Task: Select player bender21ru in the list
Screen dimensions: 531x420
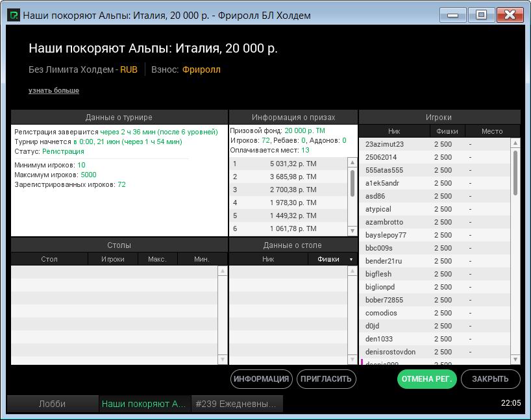Action: tap(384, 261)
